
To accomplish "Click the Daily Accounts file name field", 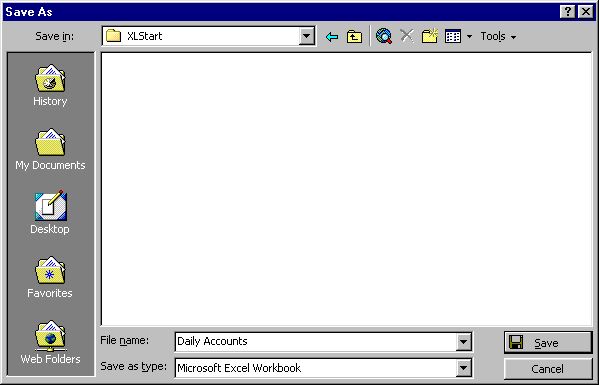I will (316, 341).
